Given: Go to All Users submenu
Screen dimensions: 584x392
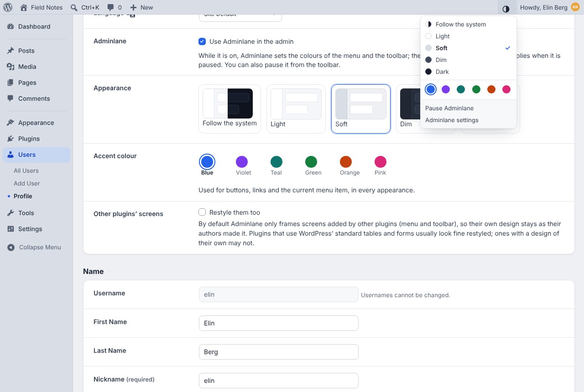Looking at the screenshot, I should (26, 170).
